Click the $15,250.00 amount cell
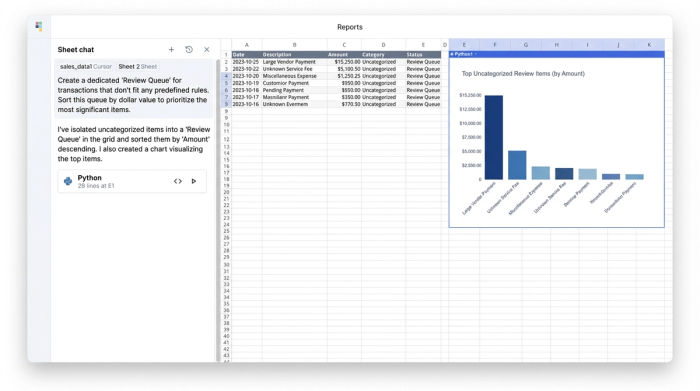The height and width of the screenshot is (391, 700). point(344,62)
